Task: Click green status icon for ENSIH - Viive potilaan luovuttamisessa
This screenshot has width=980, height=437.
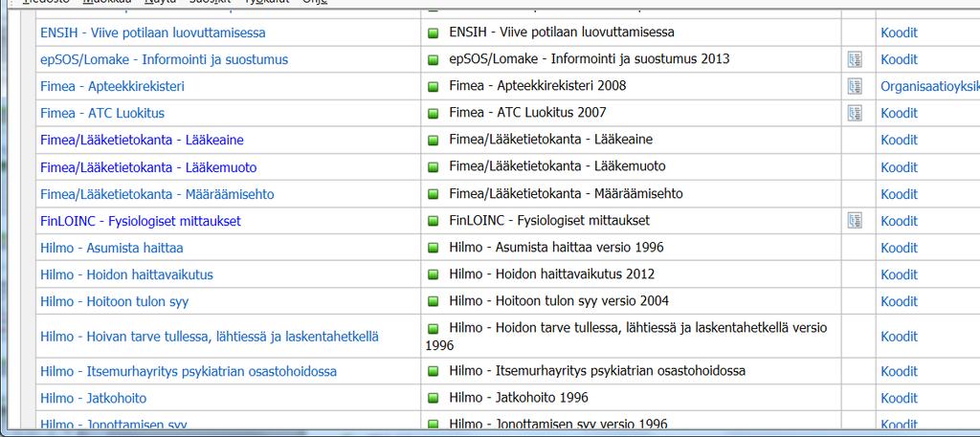Action: pyautogui.click(x=434, y=33)
